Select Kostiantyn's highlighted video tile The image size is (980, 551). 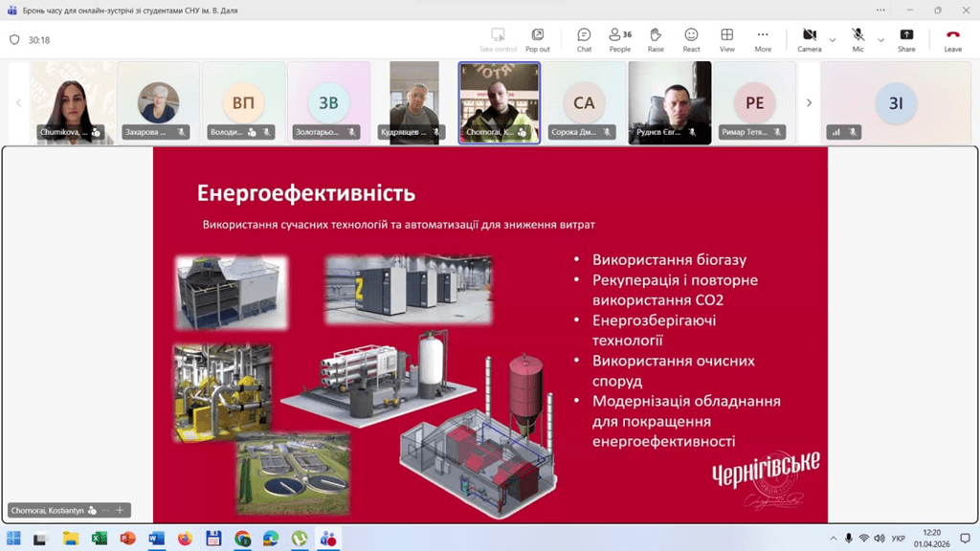(x=499, y=102)
